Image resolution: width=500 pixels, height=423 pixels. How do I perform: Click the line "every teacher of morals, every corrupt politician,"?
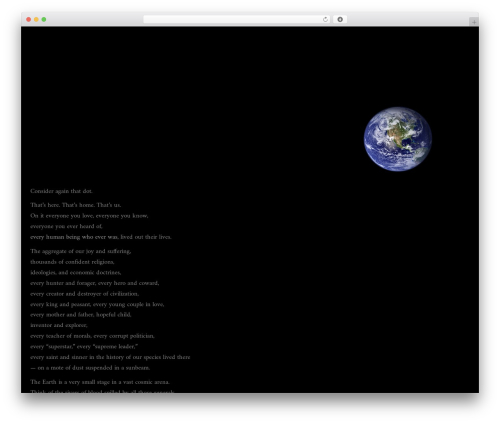pyautogui.click(x=92, y=336)
